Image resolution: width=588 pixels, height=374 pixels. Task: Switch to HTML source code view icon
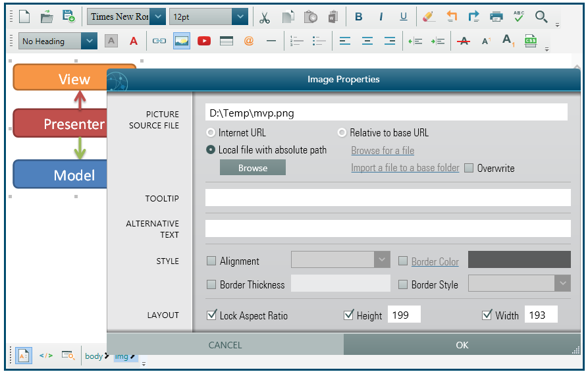pos(45,356)
